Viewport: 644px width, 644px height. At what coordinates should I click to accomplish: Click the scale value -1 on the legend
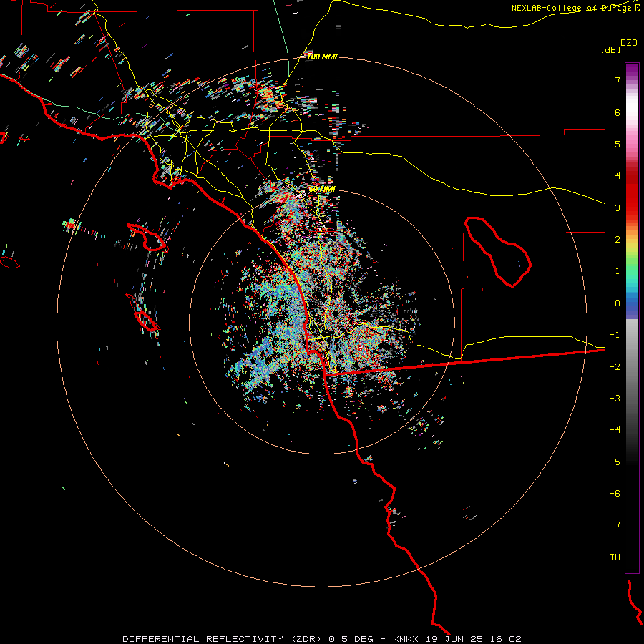pyautogui.click(x=615, y=335)
